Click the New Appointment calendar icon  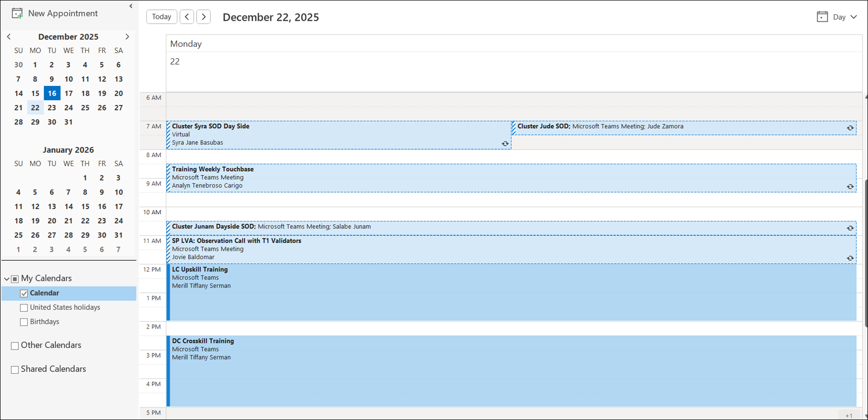[x=17, y=13]
